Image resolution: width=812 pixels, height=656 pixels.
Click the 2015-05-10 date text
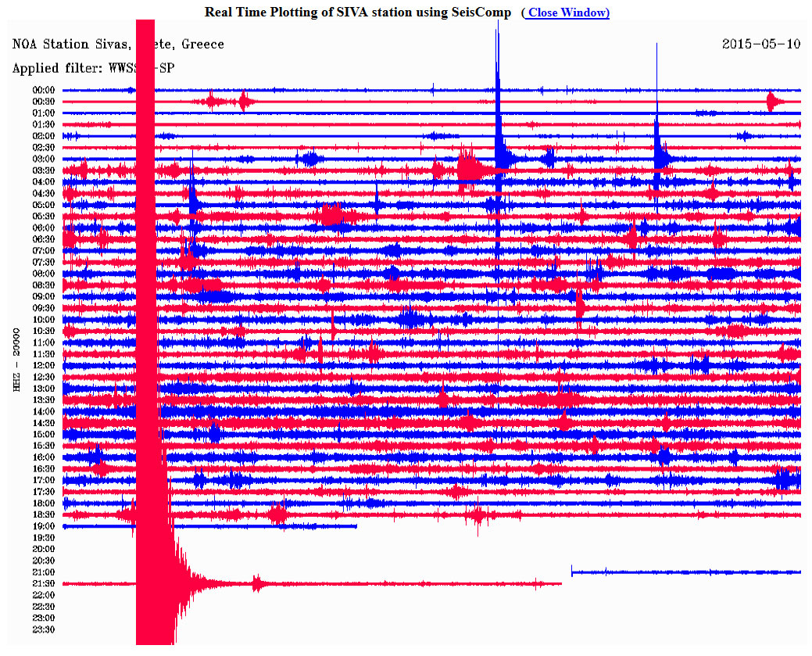760,44
